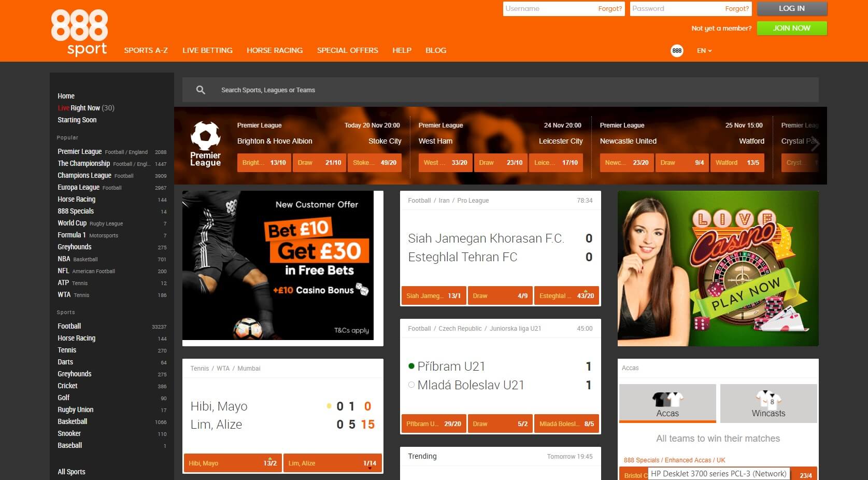Screen dimensions: 868x480
Task: Bet on Esteghlal at 43/20
Action: [x=567, y=296]
